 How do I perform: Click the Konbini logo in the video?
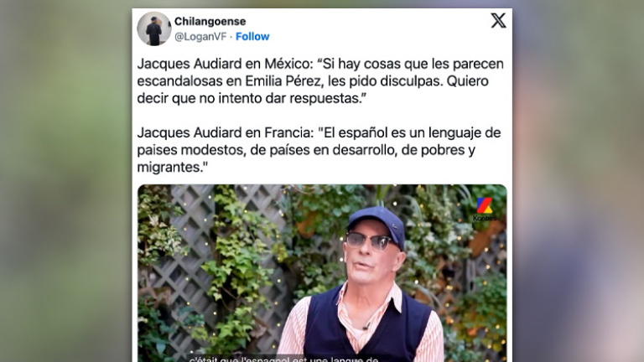pos(484,209)
